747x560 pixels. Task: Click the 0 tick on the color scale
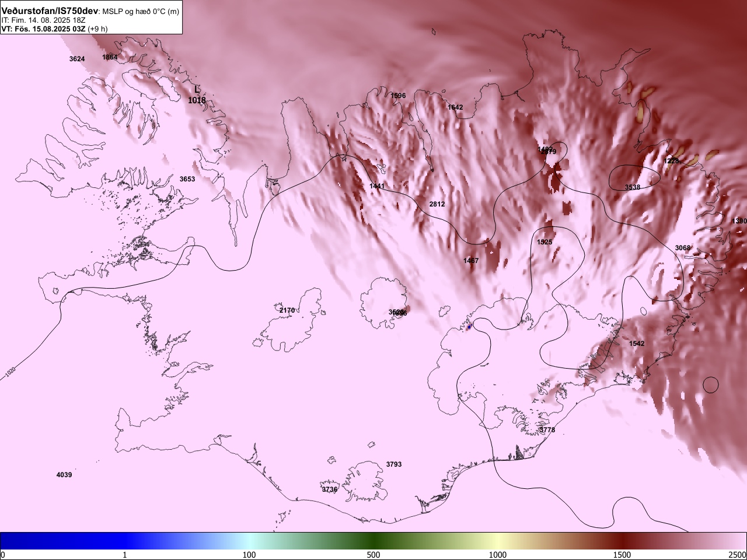coord(3,554)
